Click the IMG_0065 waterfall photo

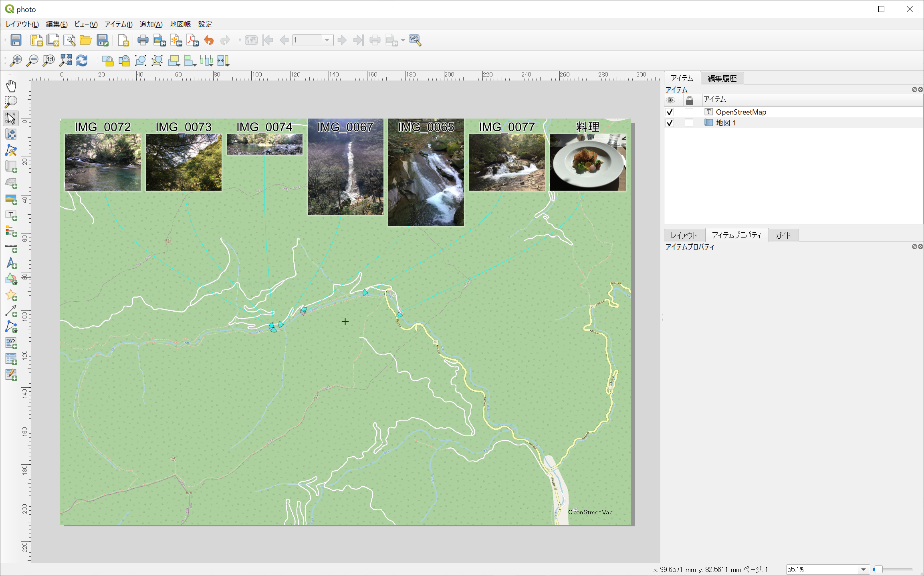click(426, 180)
